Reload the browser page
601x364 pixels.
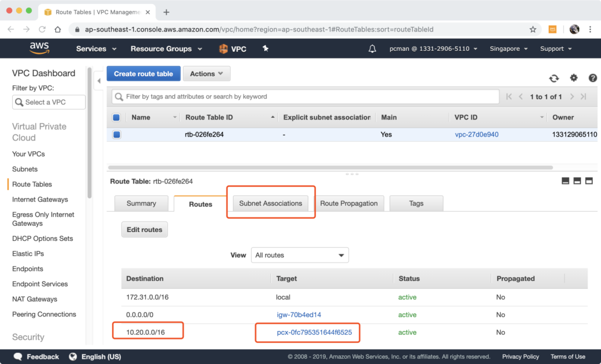click(x=42, y=29)
